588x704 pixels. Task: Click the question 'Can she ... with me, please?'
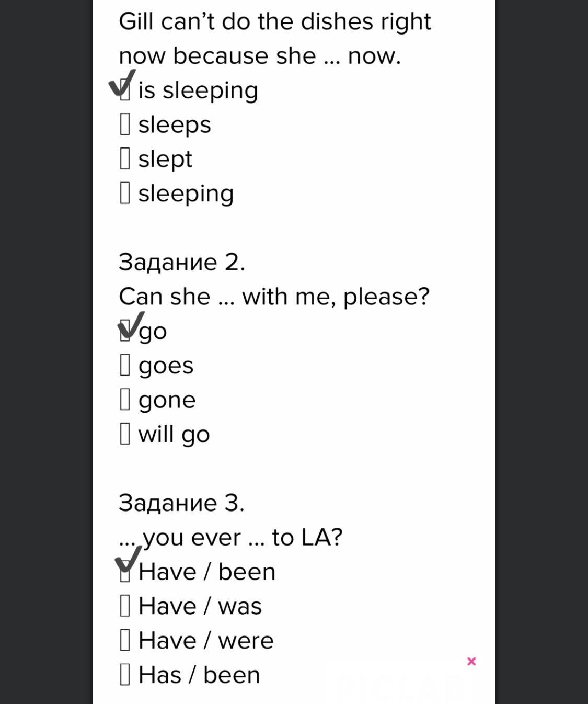274,297
